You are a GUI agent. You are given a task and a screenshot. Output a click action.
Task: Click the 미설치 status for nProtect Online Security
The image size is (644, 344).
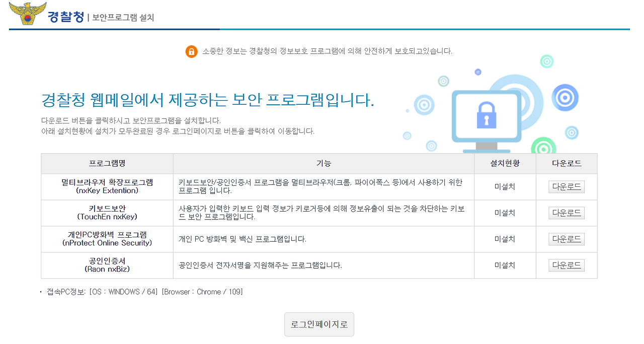click(x=505, y=239)
